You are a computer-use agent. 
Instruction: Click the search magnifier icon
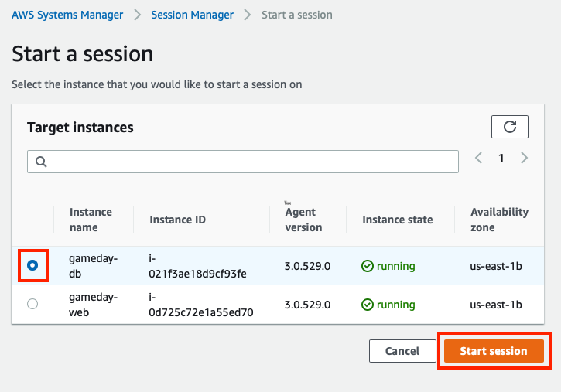tap(41, 162)
